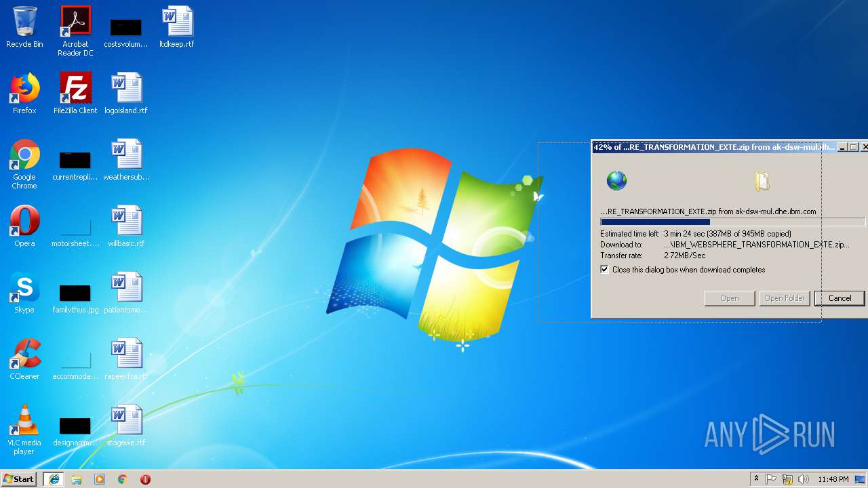This screenshot has height=488, width=868.
Task: Select the stagewe.rtf document icon
Action: [x=126, y=426]
